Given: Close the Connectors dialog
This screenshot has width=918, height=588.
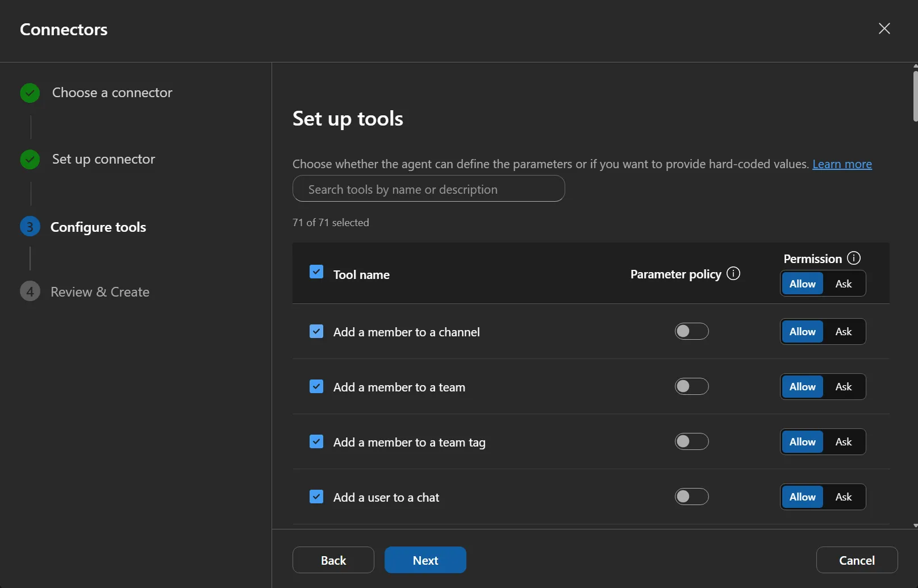Looking at the screenshot, I should point(884,28).
